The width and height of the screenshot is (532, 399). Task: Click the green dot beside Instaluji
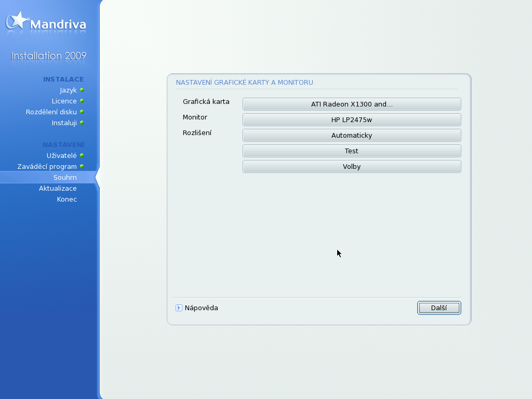82,123
